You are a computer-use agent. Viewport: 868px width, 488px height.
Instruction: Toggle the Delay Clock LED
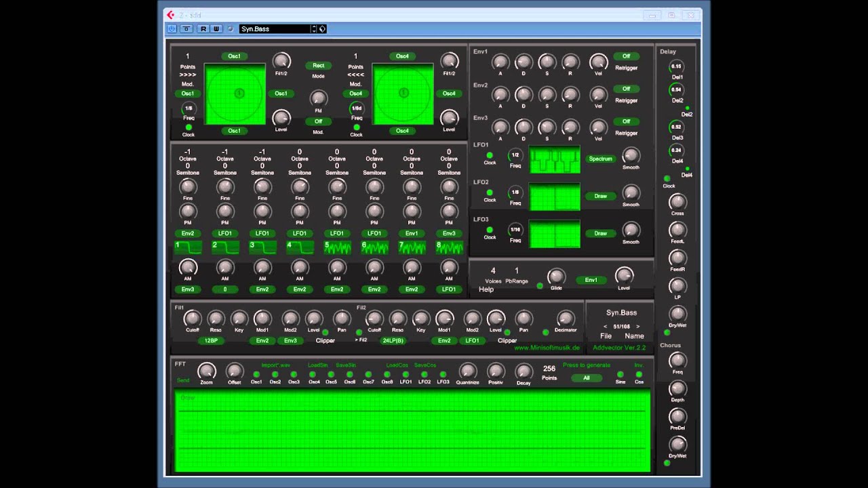[x=667, y=178]
